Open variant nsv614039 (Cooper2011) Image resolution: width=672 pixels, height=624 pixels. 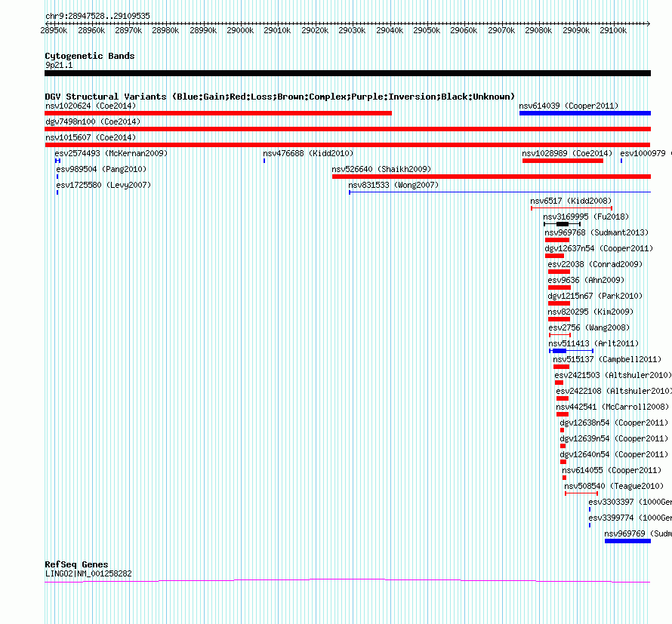[x=569, y=106]
